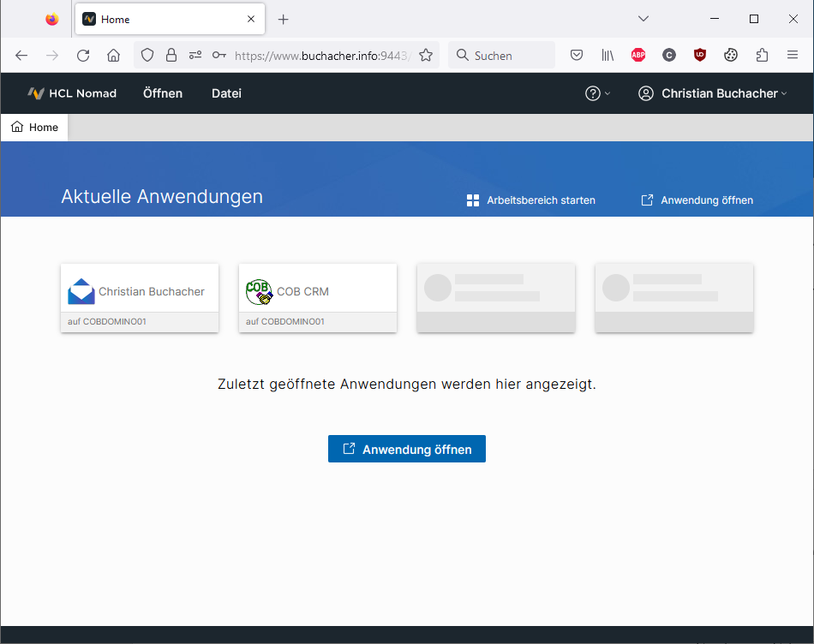Click the browser home icon

click(114, 56)
